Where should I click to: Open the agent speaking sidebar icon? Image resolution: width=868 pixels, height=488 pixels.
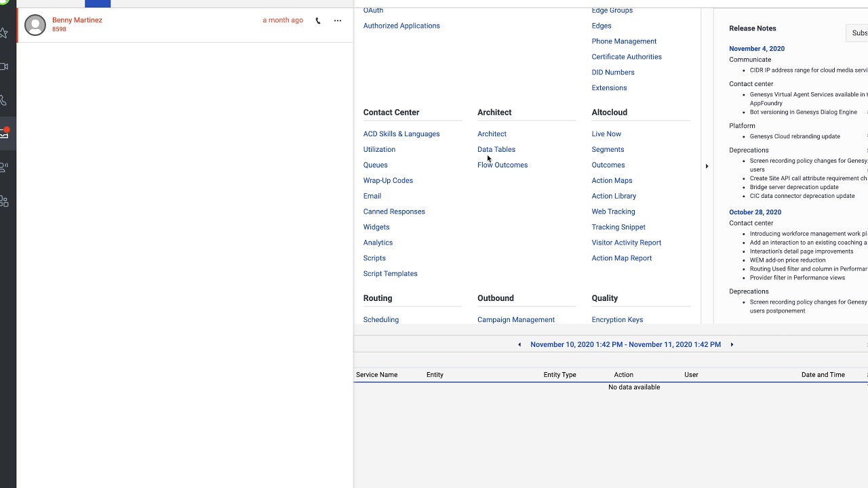(3, 167)
